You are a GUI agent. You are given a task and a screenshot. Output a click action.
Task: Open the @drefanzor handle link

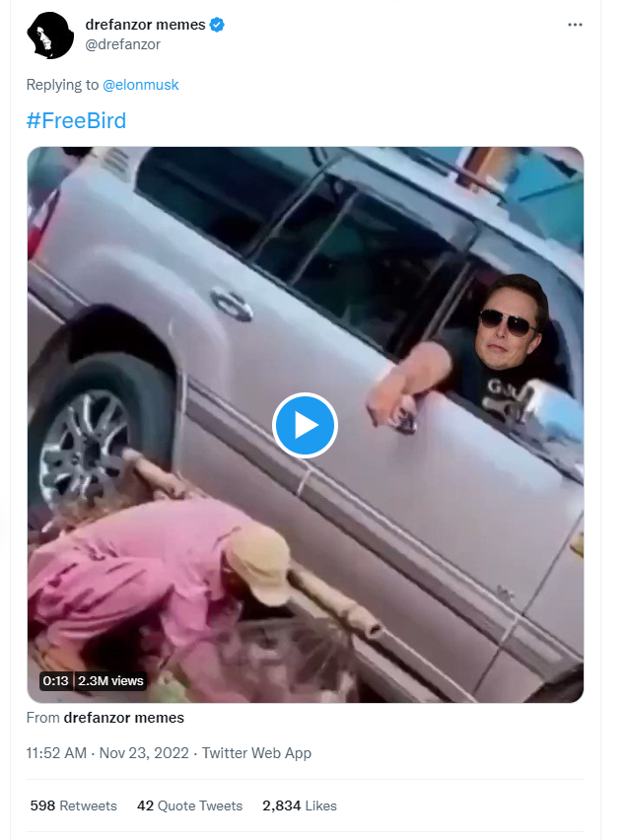point(122,44)
